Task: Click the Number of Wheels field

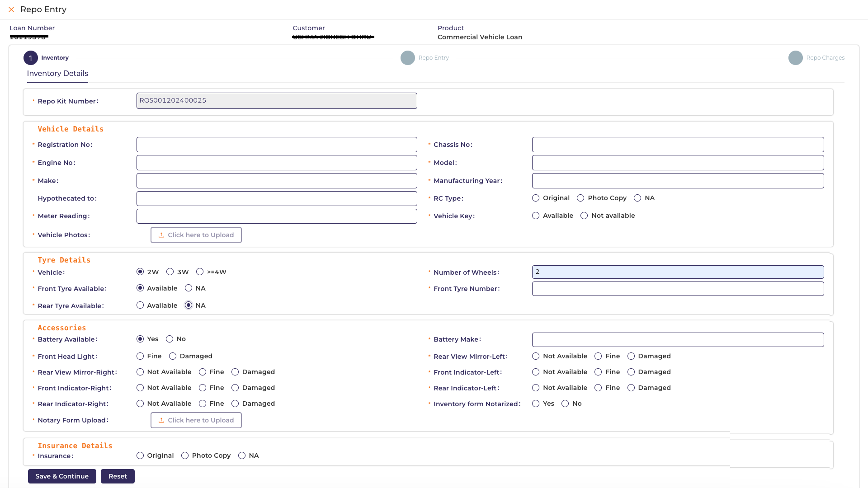Action: coord(678,272)
